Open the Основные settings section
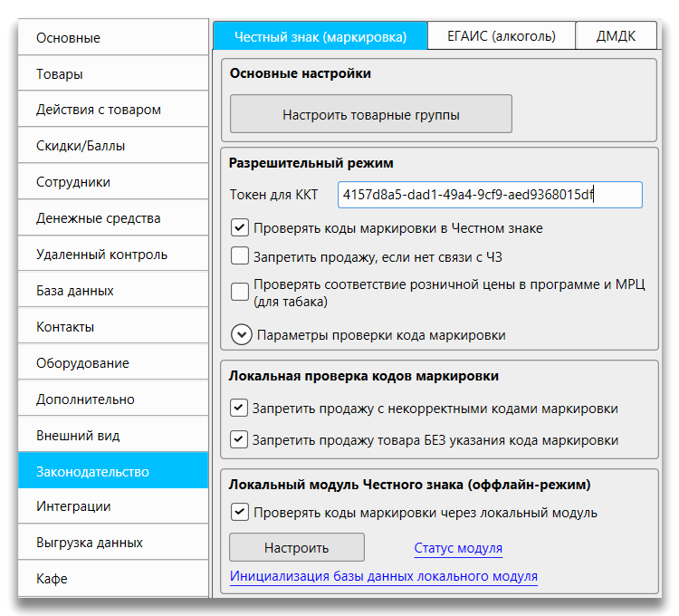 click(113, 38)
